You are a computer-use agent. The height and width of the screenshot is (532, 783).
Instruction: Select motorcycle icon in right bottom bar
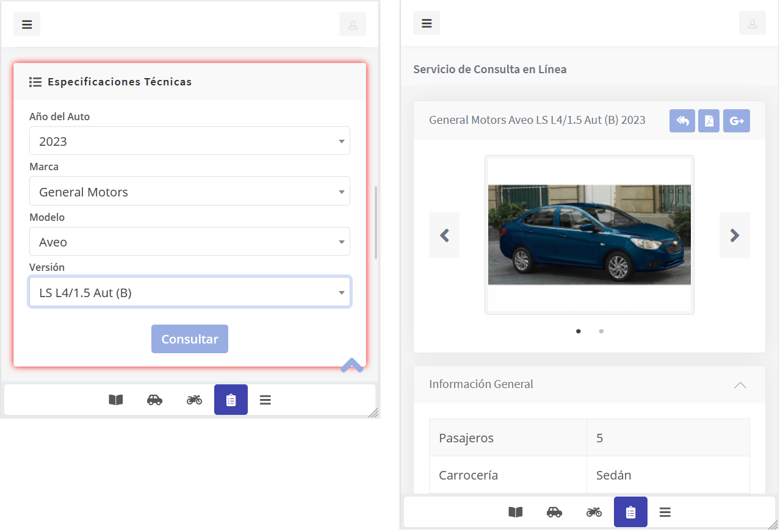pyautogui.click(x=594, y=512)
